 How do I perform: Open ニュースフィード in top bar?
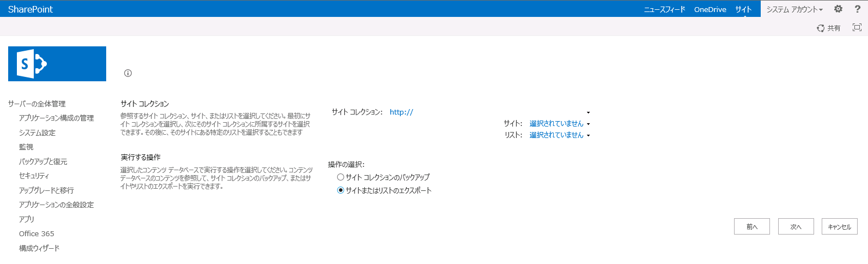pyautogui.click(x=664, y=9)
